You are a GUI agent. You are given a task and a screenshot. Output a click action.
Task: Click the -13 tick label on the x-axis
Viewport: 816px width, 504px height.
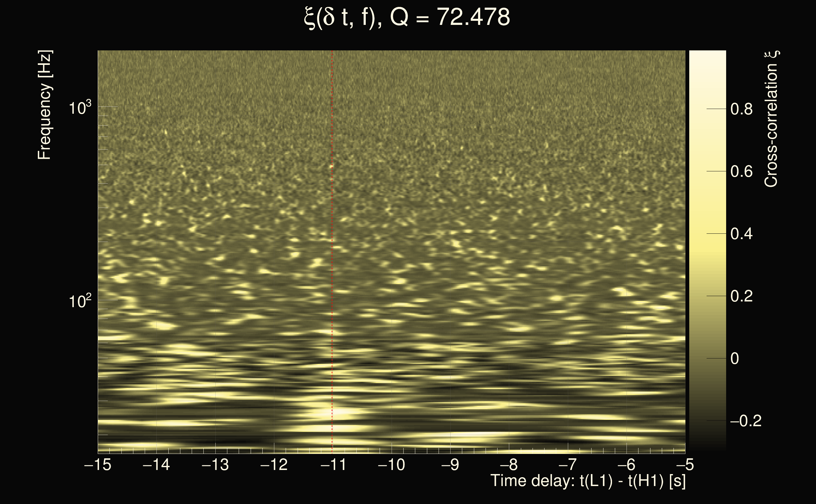pos(215,465)
